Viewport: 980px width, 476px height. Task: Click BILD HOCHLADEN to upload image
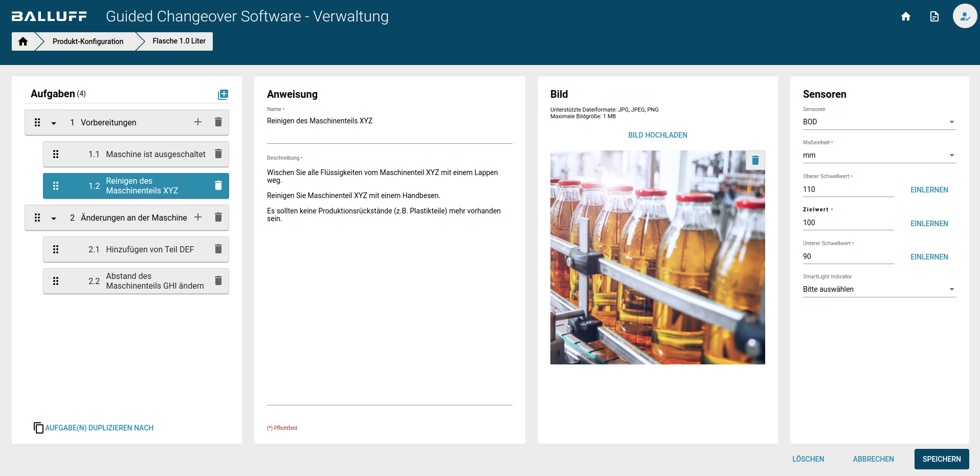coord(657,135)
